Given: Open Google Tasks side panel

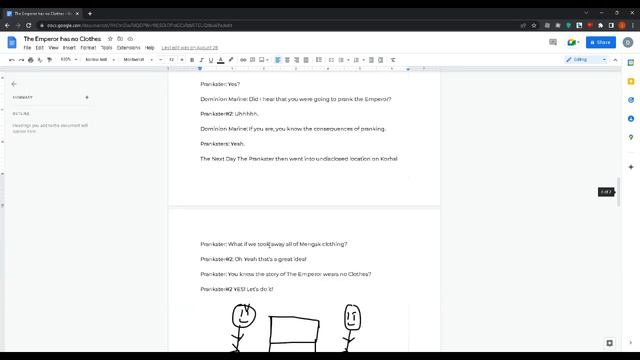Looking at the screenshot, I should pos(631,100).
